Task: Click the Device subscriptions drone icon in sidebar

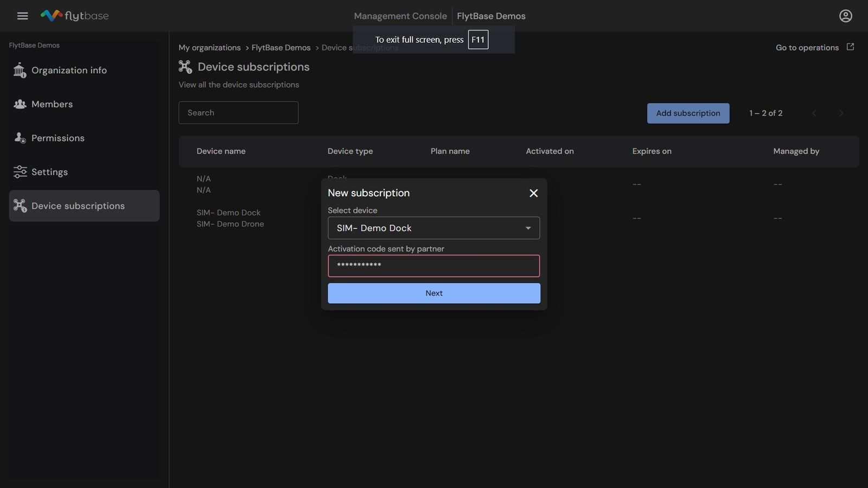Action: point(20,206)
